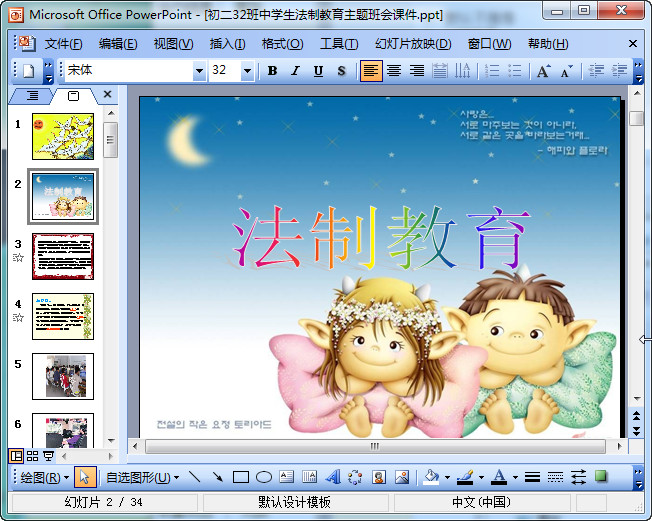The height and width of the screenshot is (521, 652).
Task: Choose the Select Objects arrow tool
Action: click(85, 477)
